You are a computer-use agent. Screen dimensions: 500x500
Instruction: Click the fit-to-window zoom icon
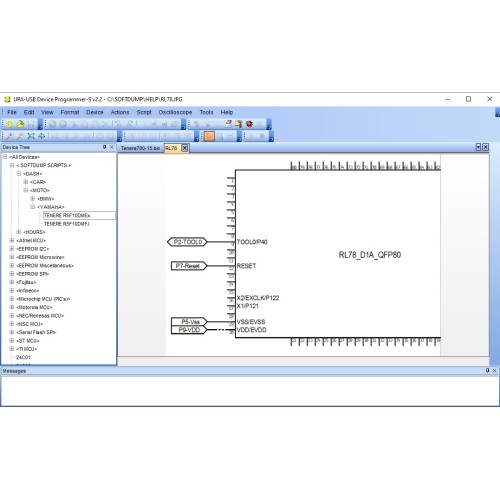pyautogui.click(x=31, y=136)
